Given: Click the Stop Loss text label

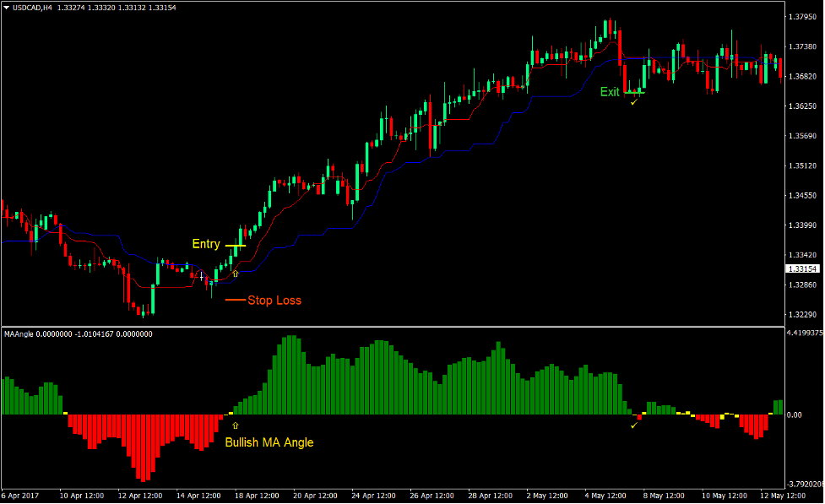Looking at the screenshot, I should (274, 301).
